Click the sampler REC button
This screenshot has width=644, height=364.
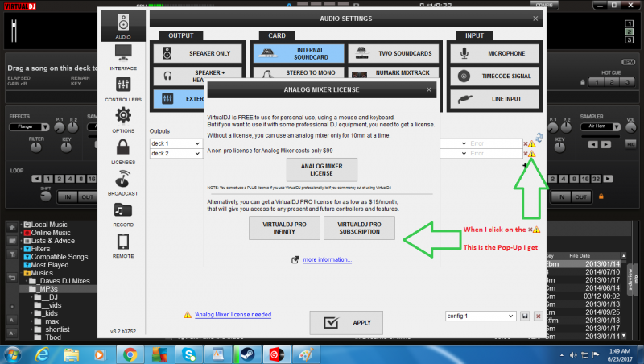click(631, 144)
